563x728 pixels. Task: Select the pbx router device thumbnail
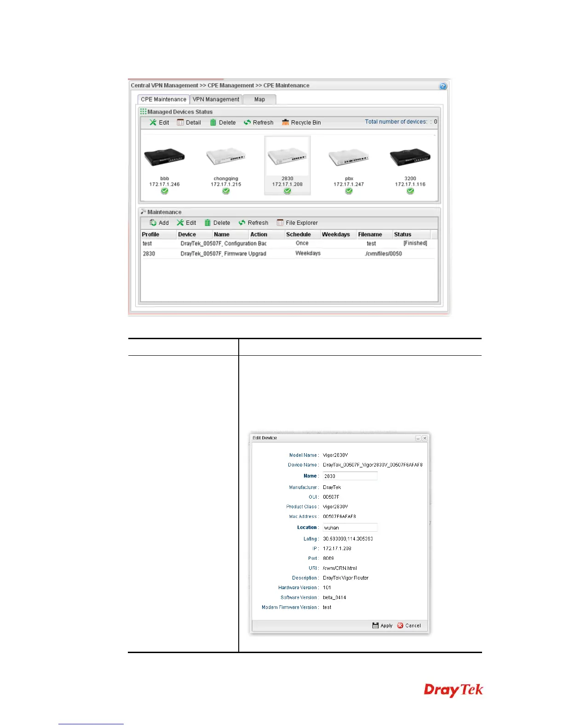[349, 157]
